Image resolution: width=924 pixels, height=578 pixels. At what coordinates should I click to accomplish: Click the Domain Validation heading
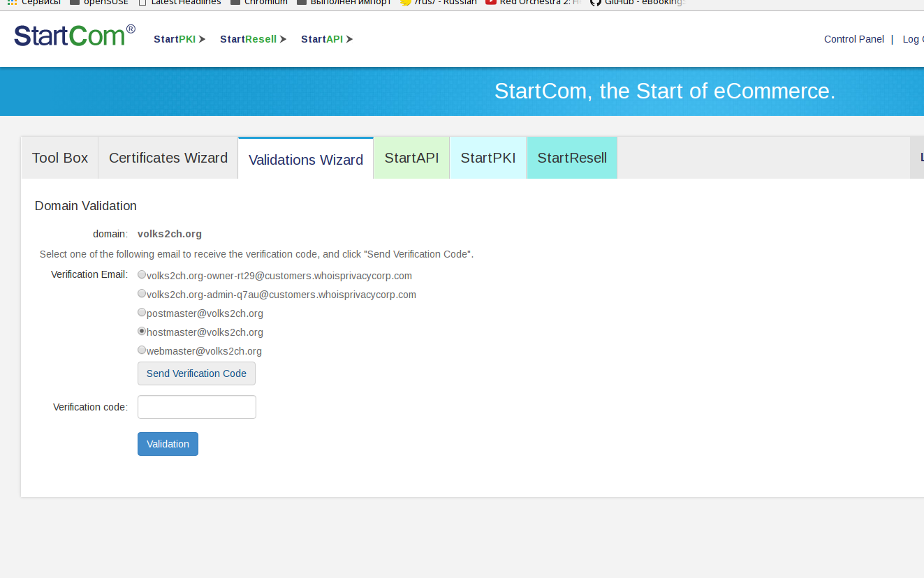click(86, 206)
